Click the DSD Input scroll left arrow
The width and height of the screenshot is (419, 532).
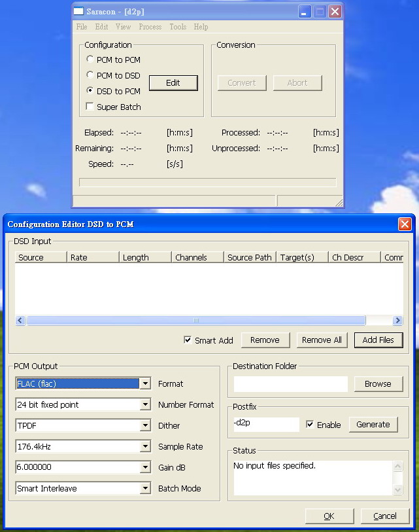pos(20,320)
